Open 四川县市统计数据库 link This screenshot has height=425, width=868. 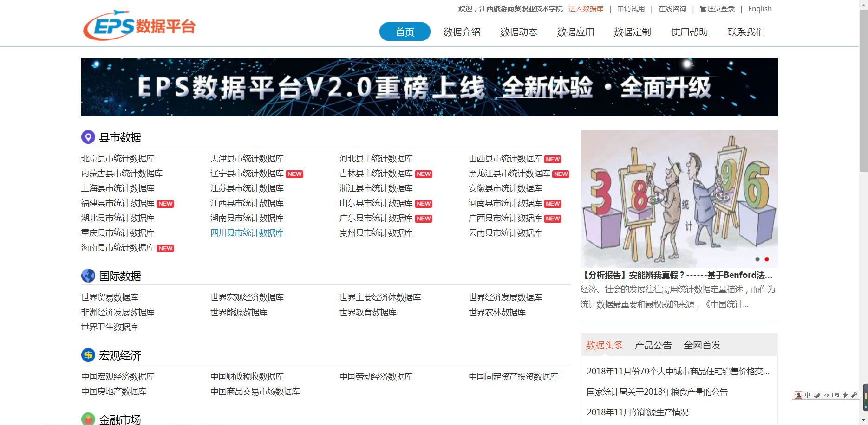tap(247, 233)
